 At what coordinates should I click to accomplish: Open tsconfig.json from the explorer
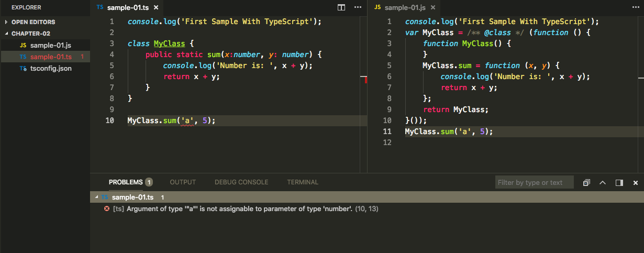point(51,68)
